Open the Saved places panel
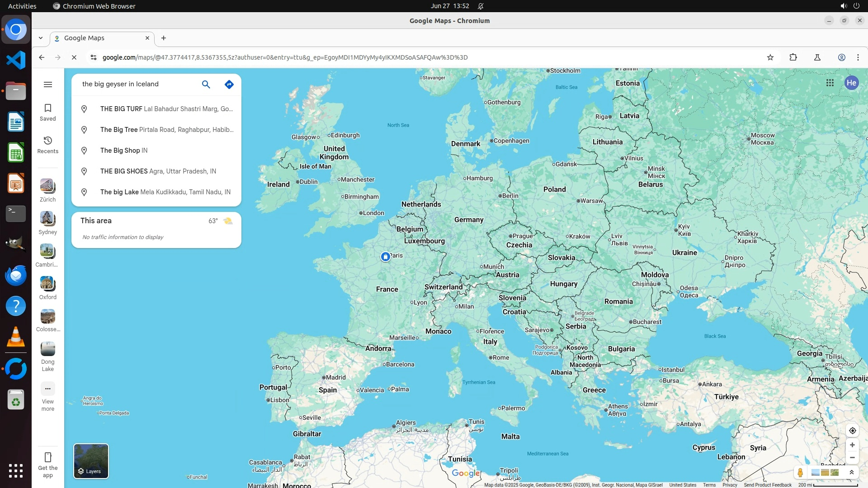 pyautogui.click(x=48, y=112)
